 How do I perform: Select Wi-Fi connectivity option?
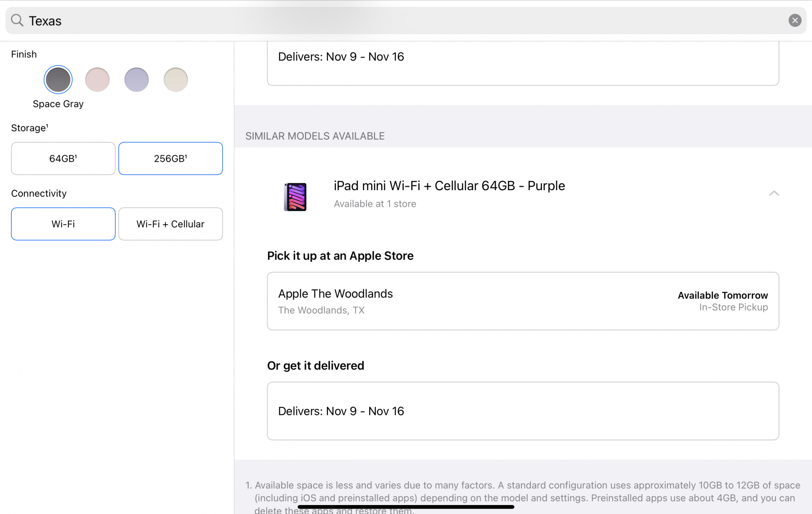(x=63, y=224)
